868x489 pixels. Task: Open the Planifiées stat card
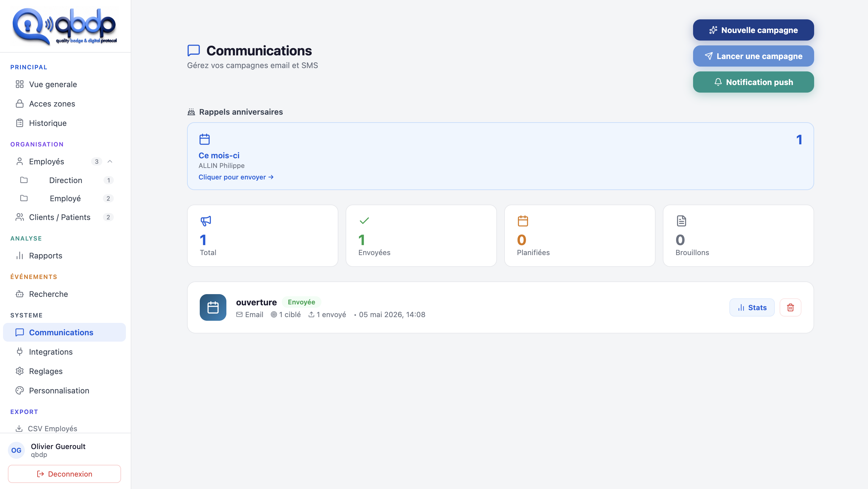(580, 235)
